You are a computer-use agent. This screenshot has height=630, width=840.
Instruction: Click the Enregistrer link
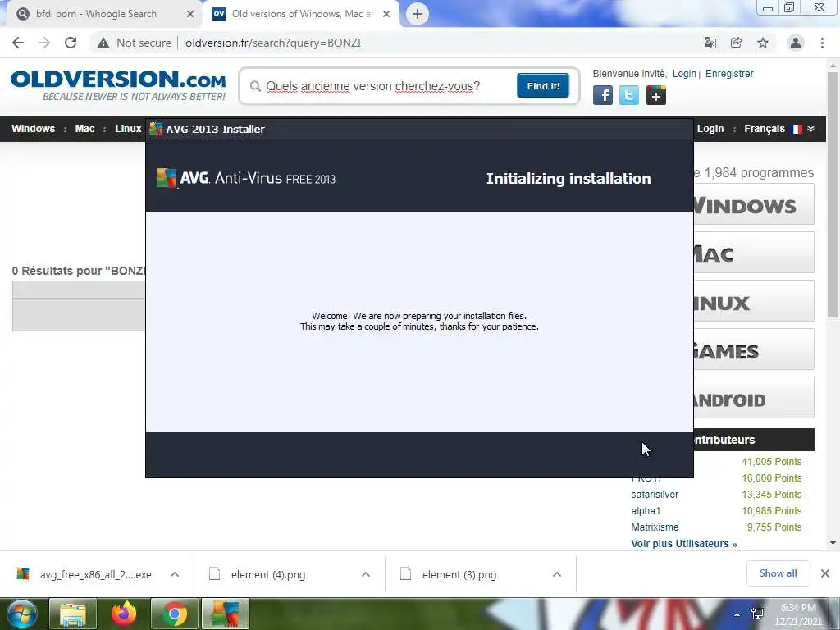click(x=729, y=73)
